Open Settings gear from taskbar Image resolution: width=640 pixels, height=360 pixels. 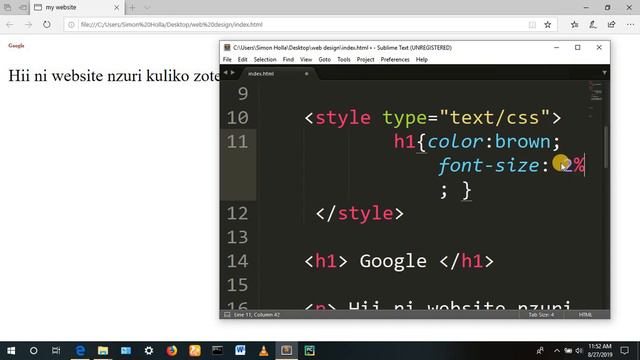point(149,351)
